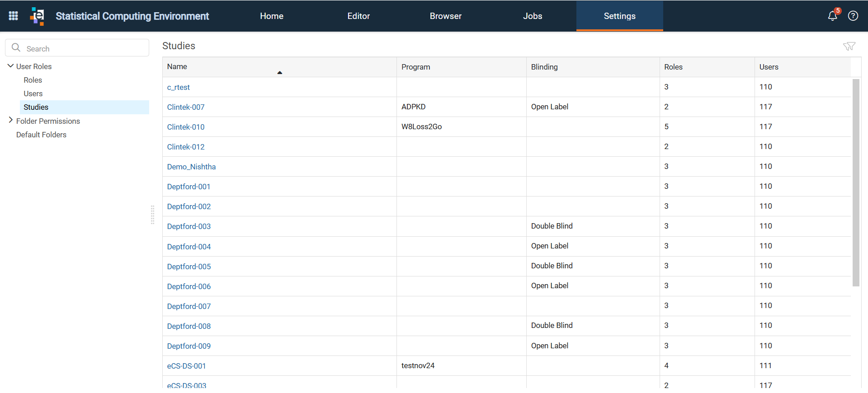The width and height of the screenshot is (868, 393).
Task: Open the Deptford-001 study
Action: click(x=189, y=187)
